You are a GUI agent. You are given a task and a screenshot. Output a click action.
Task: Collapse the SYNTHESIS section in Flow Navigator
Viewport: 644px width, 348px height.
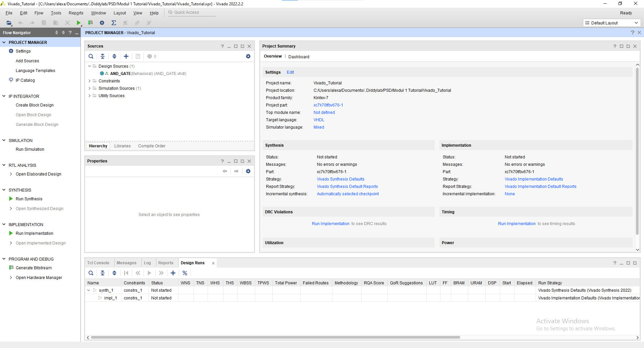pyautogui.click(x=4, y=190)
